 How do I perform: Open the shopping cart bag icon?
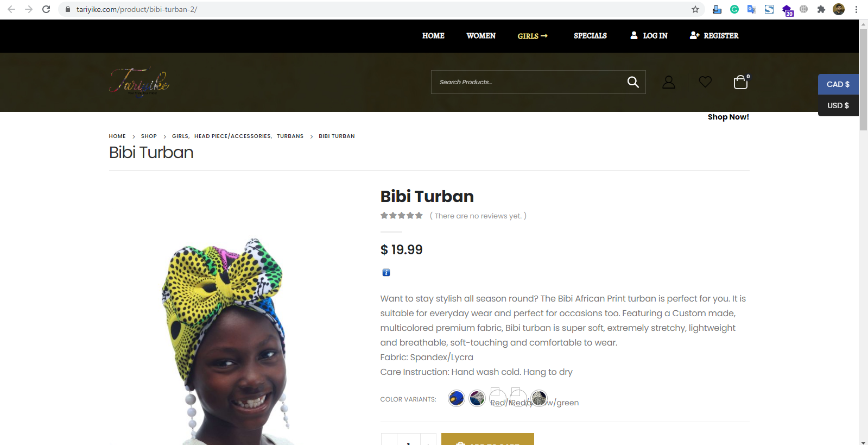(741, 82)
